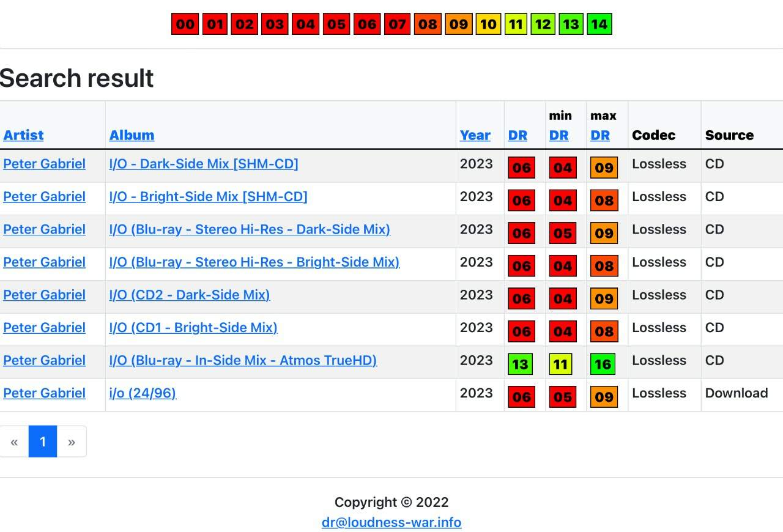The image size is (783, 532).
Task: Click the red 00 DR scale badge
Action: click(185, 24)
